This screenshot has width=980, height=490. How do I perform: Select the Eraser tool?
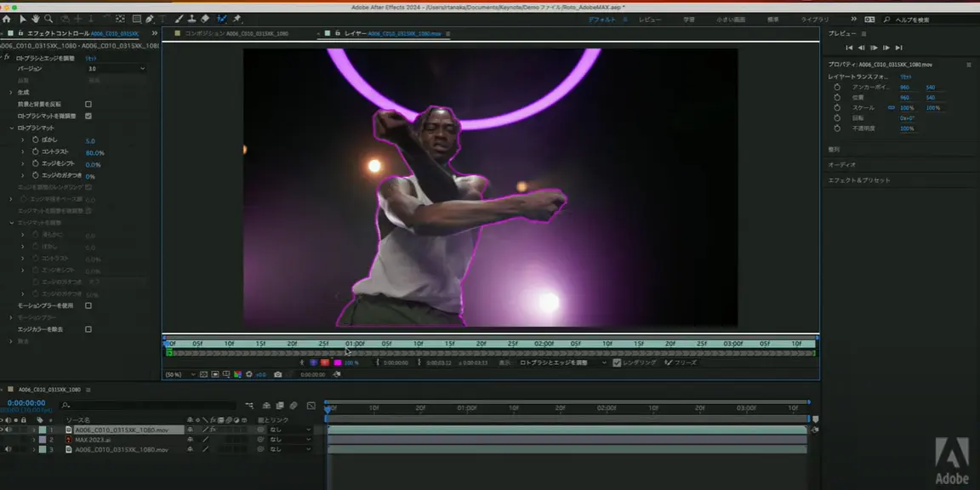(205, 20)
